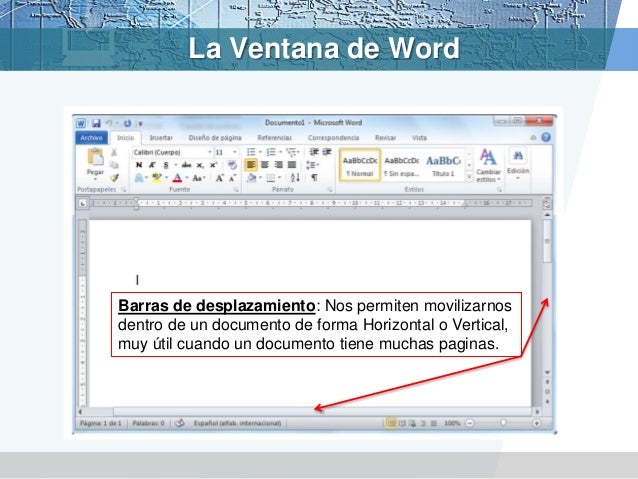The width and height of the screenshot is (638, 479).
Task: Open the Referencias tab
Action: (x=275, y=138)
